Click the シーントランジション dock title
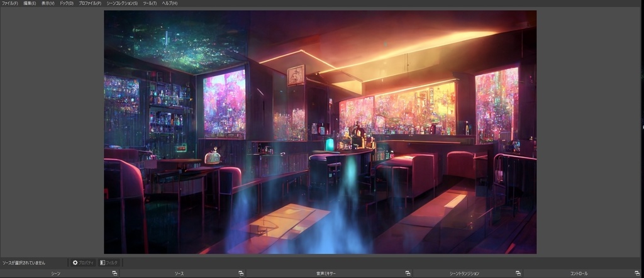 (464, 274)
